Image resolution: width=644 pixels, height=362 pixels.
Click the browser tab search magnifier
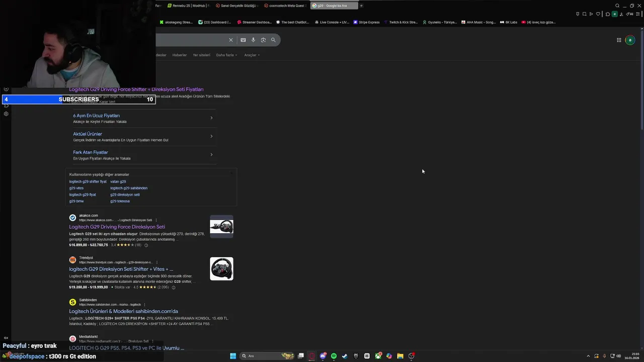pyautogui.click(x=617, y=6)
